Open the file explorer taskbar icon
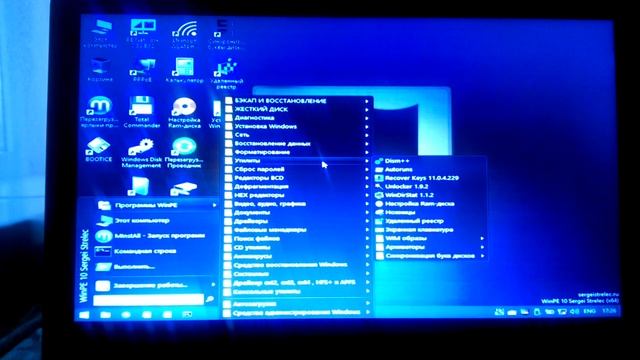Screen dimensions: 640x360 105,314
